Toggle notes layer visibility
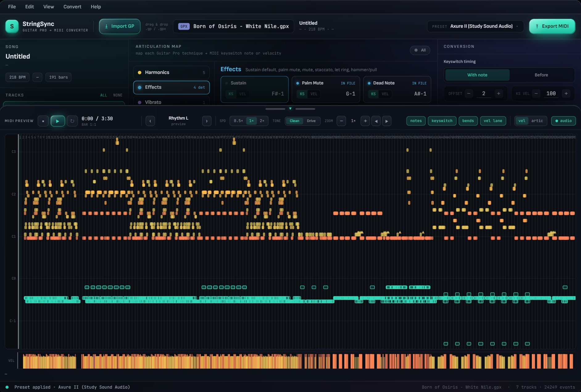The image size is (581, 392). [x=416, y=121]
